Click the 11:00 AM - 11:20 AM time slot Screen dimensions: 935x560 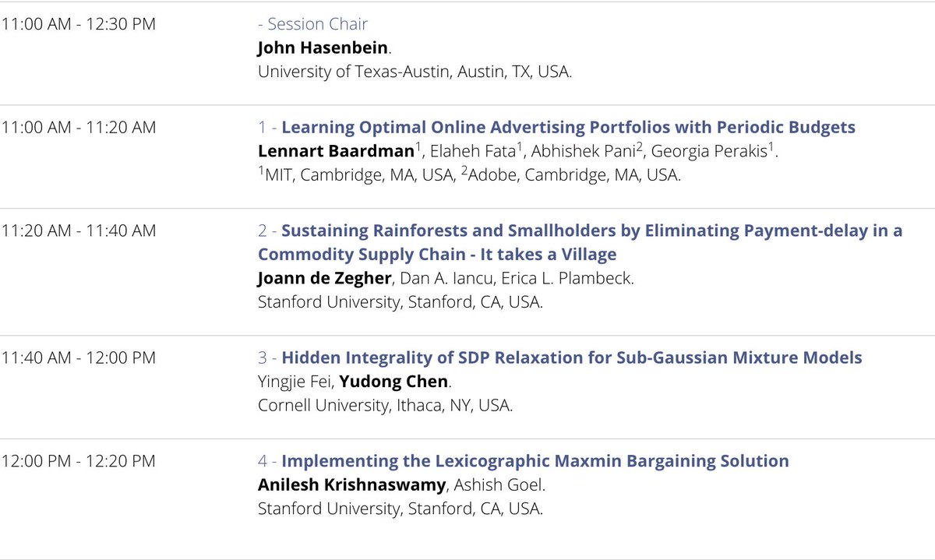tap(78, 127)
